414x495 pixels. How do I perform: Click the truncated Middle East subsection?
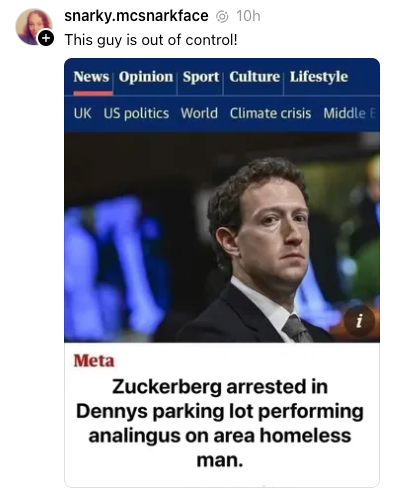[350, 113]
